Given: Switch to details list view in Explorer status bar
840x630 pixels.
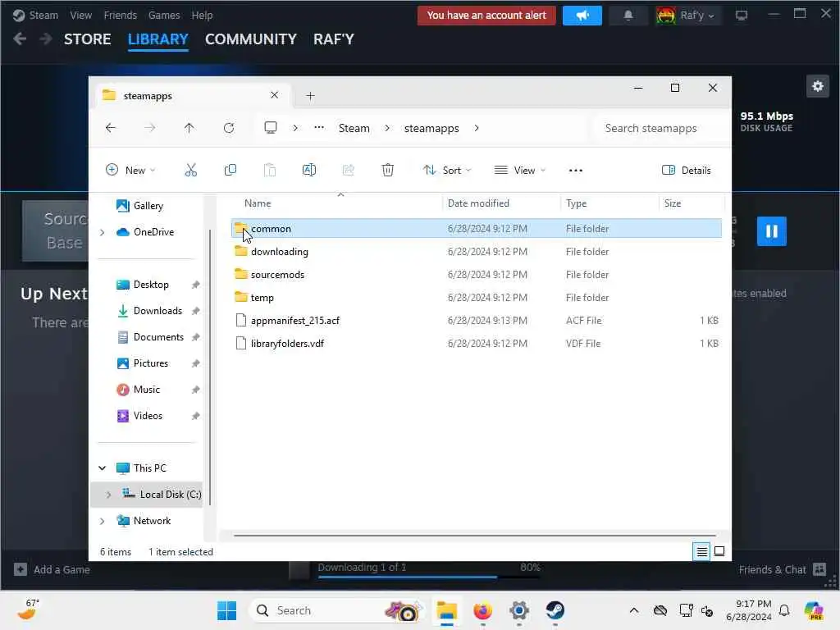Looking at the screenshot, I should (x=701, y=551).
